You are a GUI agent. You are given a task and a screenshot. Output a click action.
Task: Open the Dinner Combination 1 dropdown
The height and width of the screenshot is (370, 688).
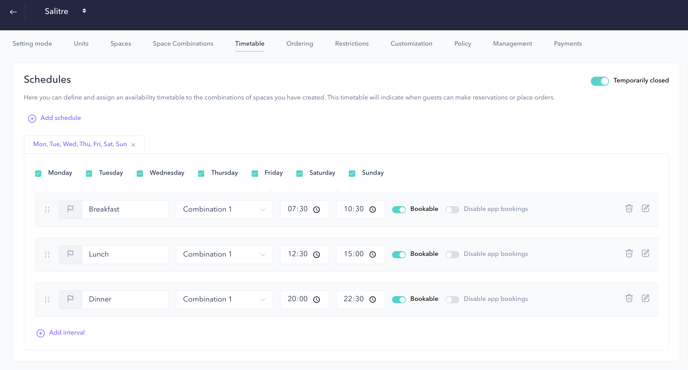[x=224, y=299]
